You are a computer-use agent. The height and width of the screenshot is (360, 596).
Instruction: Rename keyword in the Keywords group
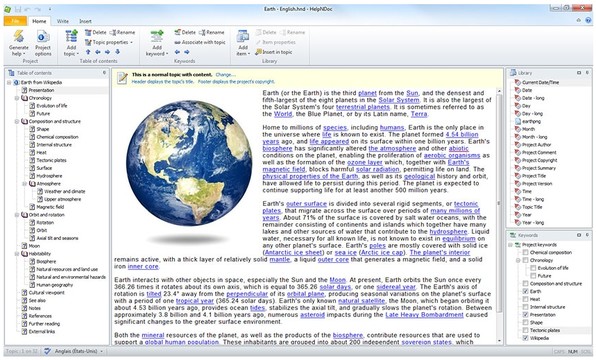[x=211, y=33]
